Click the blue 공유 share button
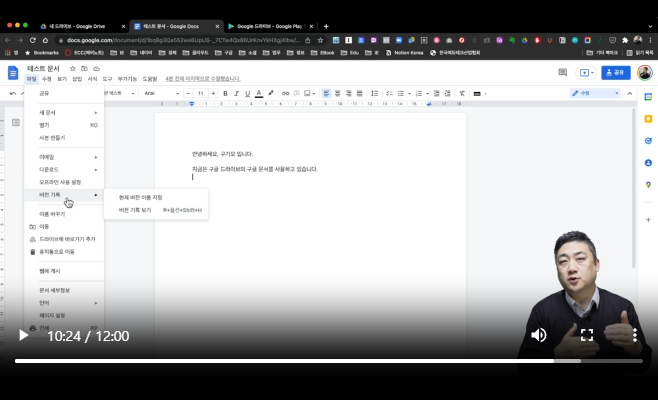This screenshot has width=658, height=400. 616,72
